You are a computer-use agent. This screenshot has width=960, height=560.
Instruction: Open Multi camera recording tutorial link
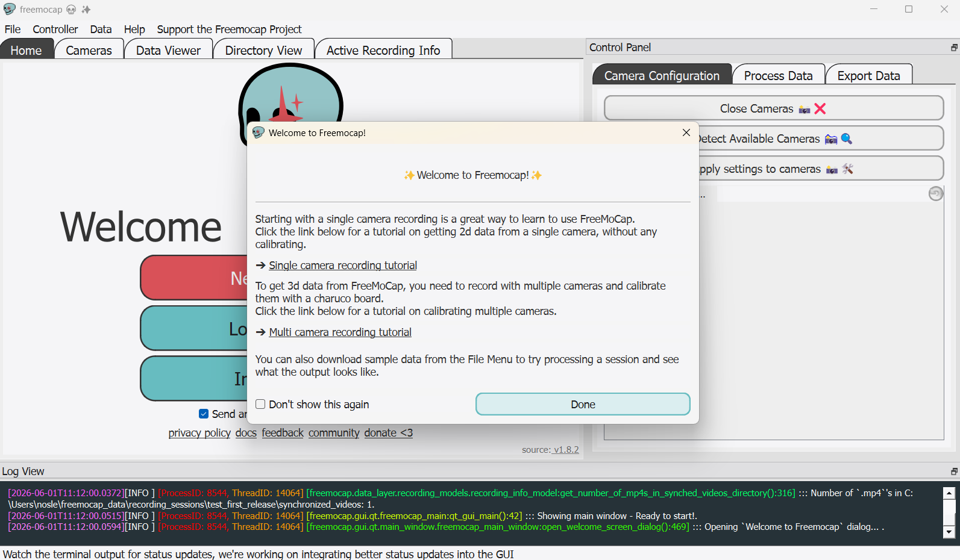pyautogui.click(x=340, y=332)
